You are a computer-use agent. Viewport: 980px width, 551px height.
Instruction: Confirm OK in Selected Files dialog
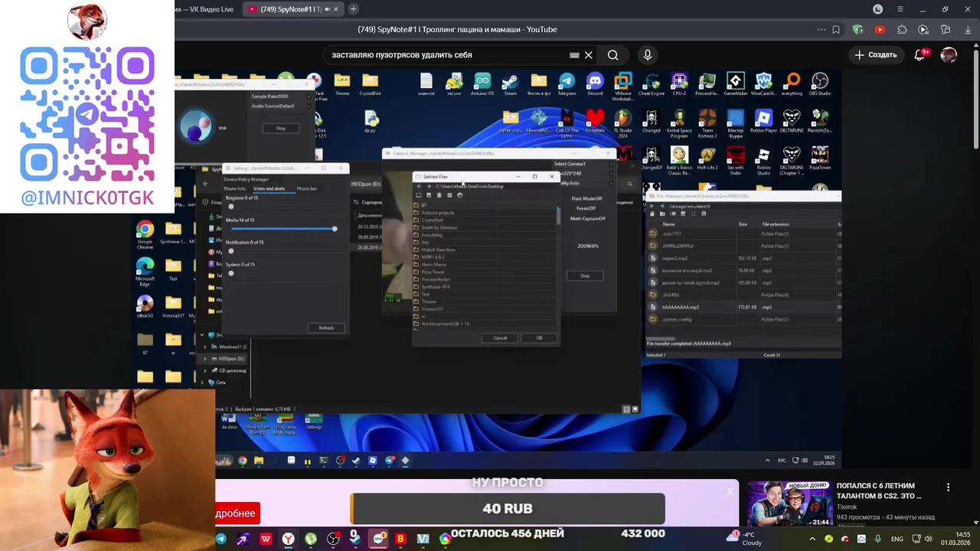pos(539,337)
